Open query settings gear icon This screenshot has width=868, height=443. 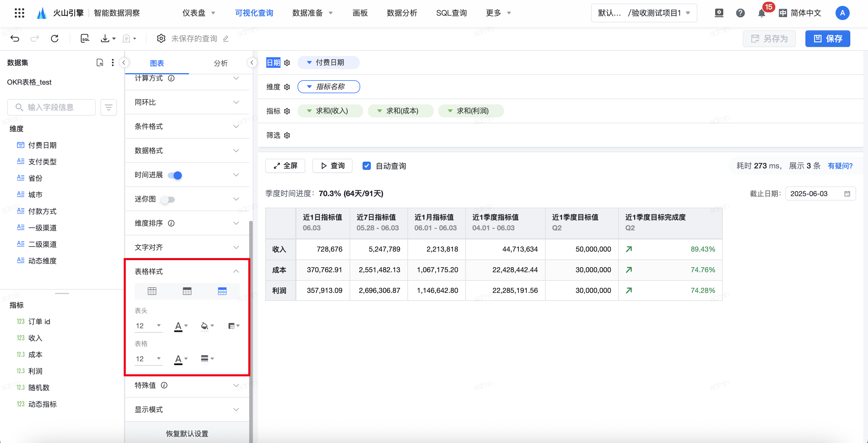(161, 38)
